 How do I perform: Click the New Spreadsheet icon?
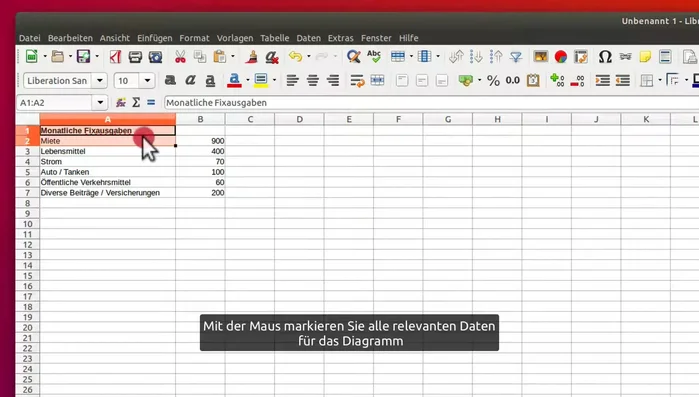point(32,57)
